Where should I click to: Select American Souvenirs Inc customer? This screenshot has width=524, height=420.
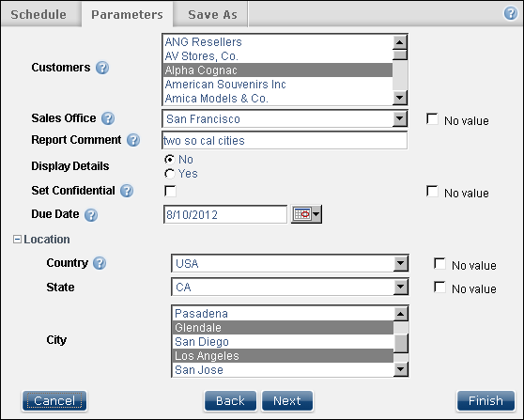point(278,85)
